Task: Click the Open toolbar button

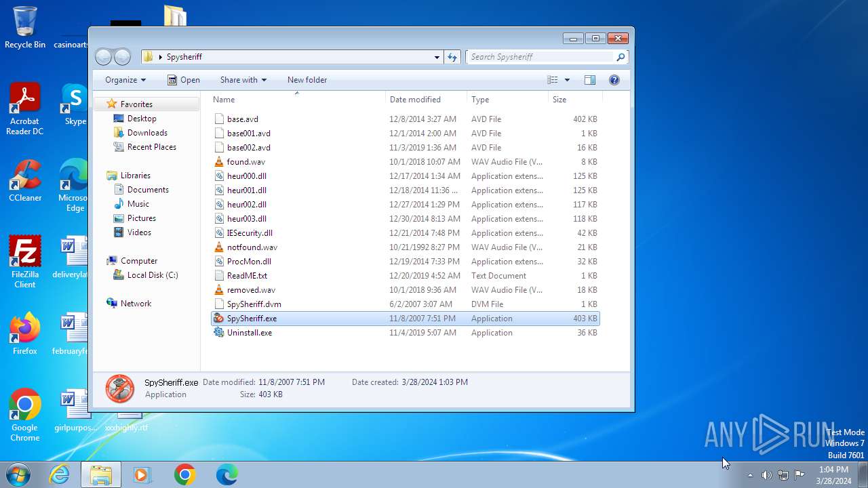Action: tap(184, 80)
